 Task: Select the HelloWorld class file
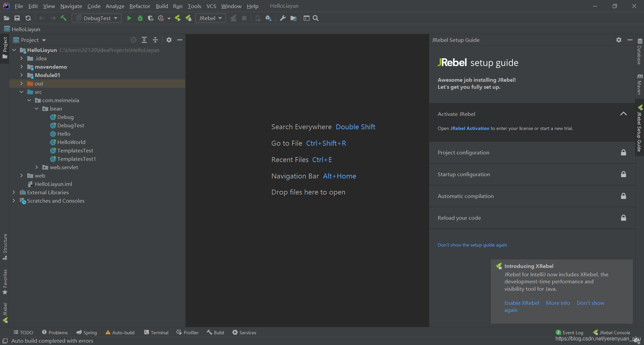coord(71,142)
